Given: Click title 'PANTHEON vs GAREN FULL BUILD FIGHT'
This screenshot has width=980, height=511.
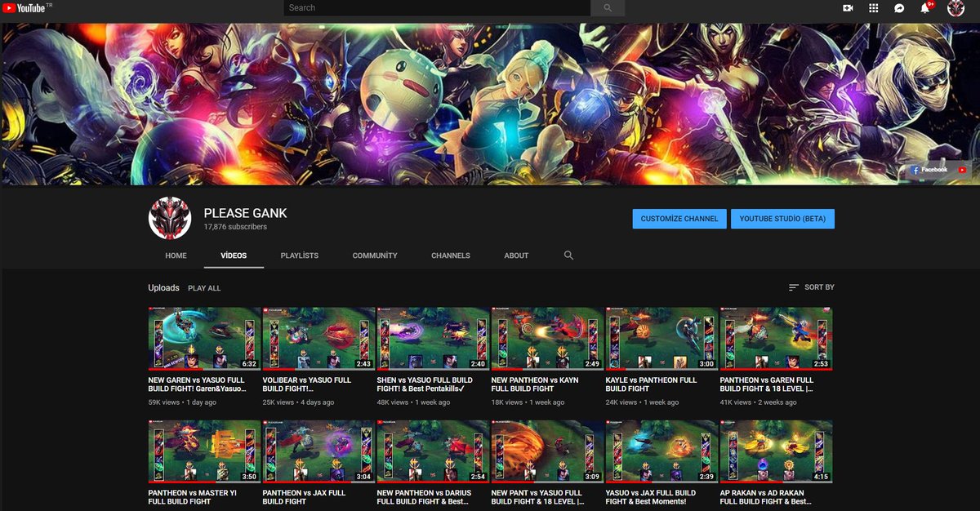Looking at the screenshot, I should pyautogui.click(x=767, y=384).
